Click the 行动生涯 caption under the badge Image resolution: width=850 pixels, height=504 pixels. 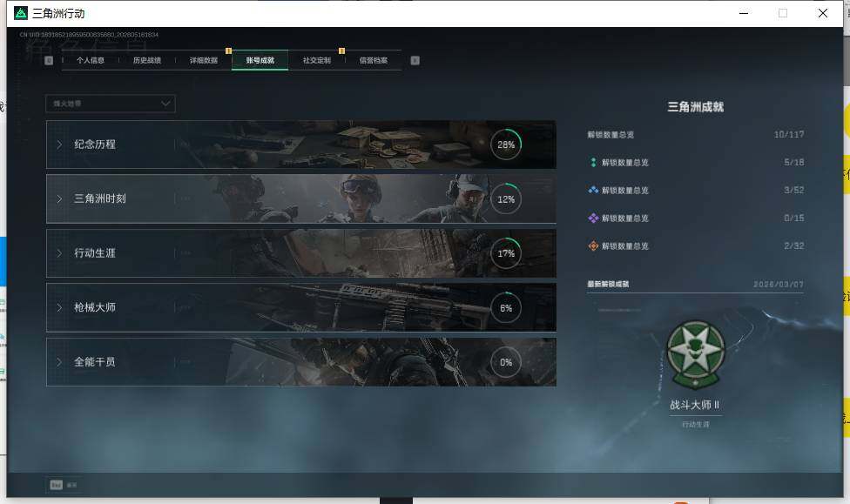click(696, 424)
